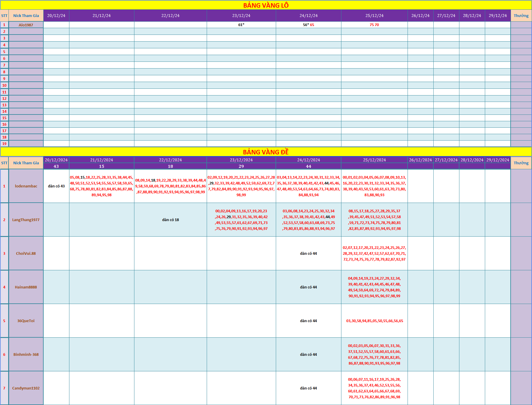The image size is (532, 405).
Task: Select the Candyman1102 nickname cell
Action: pyautogui.click(x=26, y=388)
